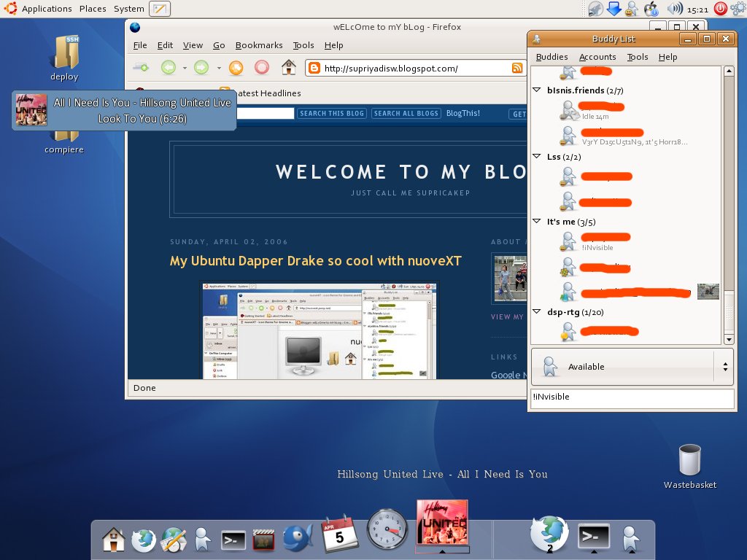Click the deploy SSH folder icon
Image resolution: width=747 pixels, height=560 pixels.
pos(65,52)
